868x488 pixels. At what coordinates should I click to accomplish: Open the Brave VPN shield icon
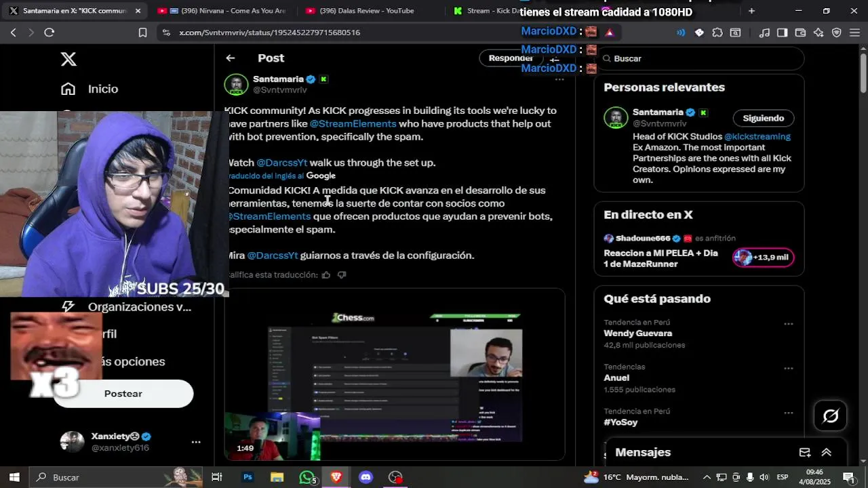pos(836,32)
